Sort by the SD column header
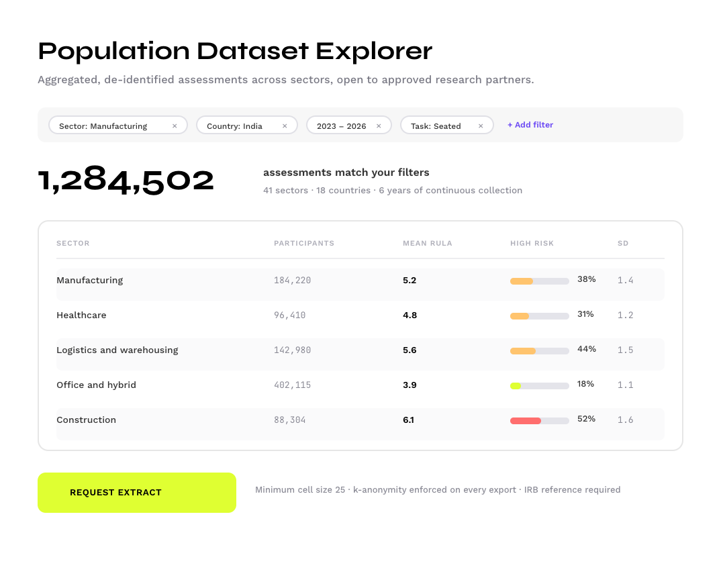 (x=623, y=243)
